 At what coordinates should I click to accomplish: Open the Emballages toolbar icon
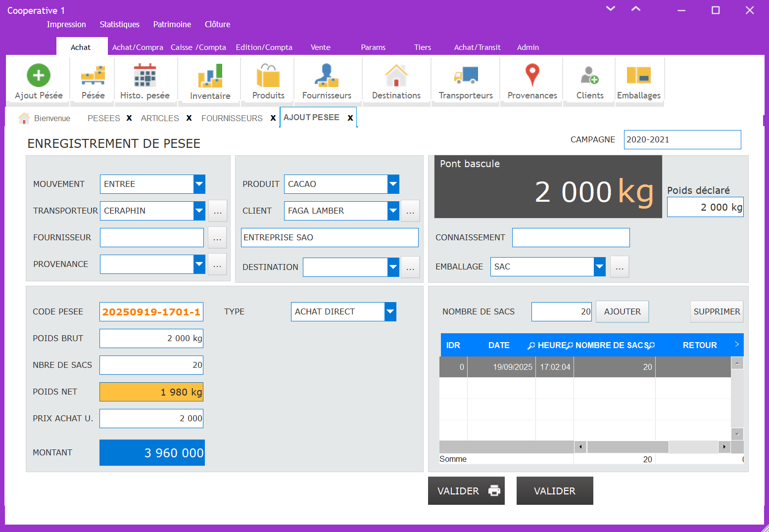click(638, 76)
